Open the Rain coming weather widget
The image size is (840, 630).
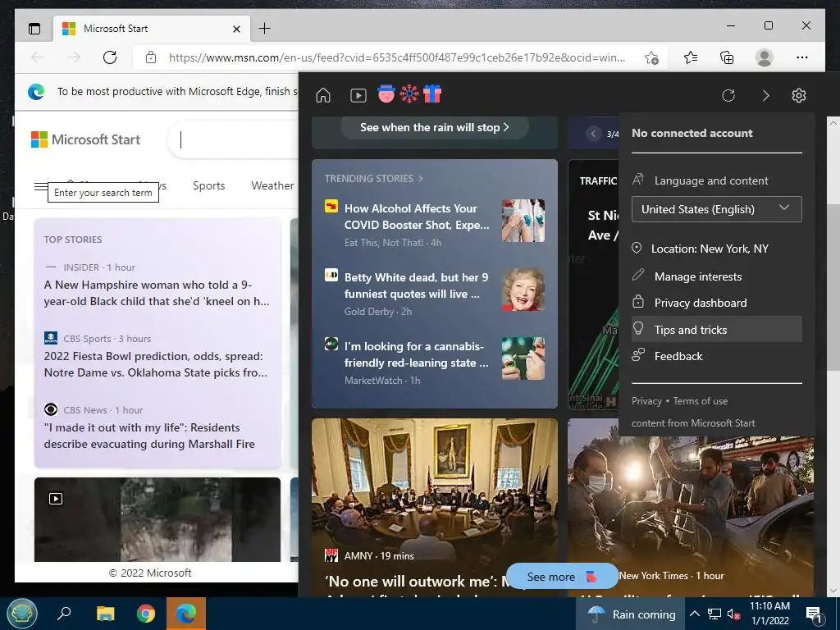(631, 614)
